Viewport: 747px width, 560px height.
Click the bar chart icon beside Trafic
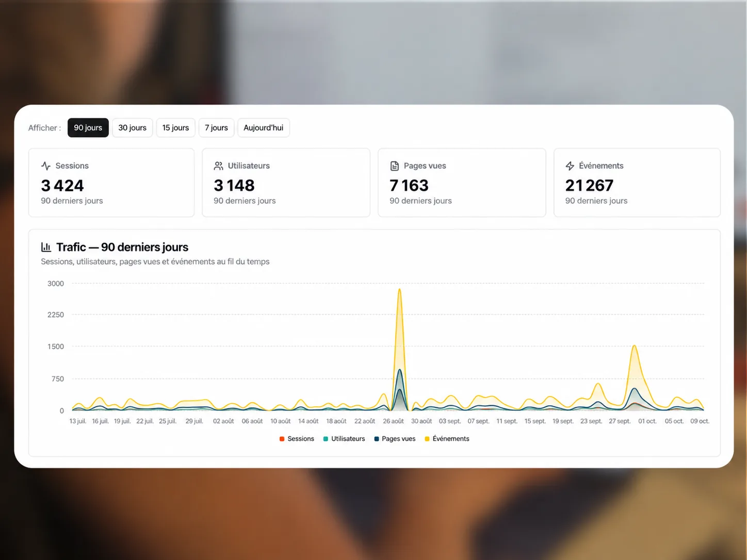click(46, 247)
